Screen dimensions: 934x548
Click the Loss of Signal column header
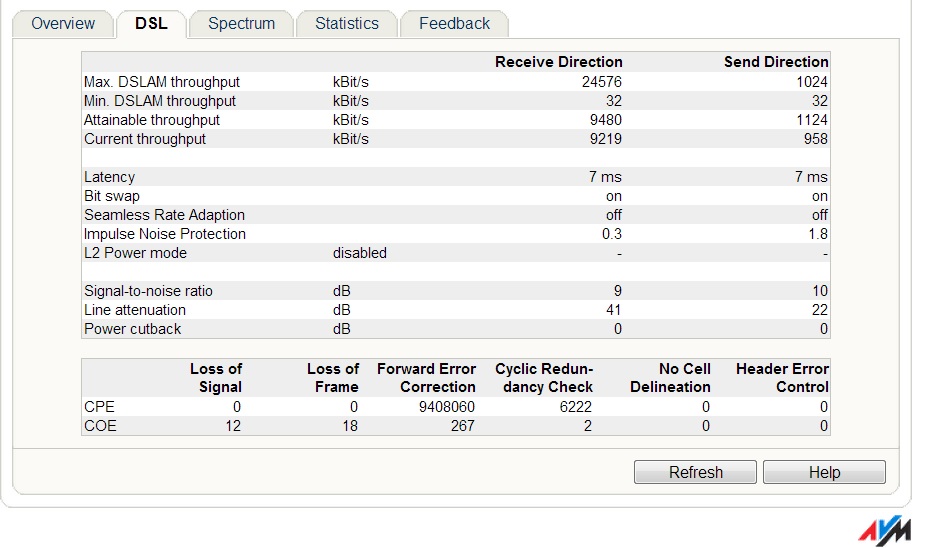(x=216, y=378)
